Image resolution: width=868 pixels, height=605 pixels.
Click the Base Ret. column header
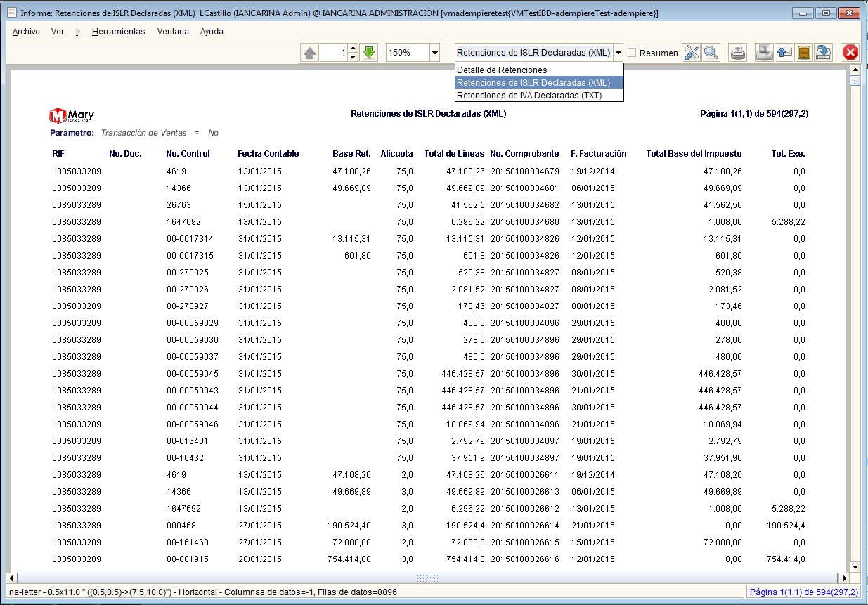click(x=351, y=154)
